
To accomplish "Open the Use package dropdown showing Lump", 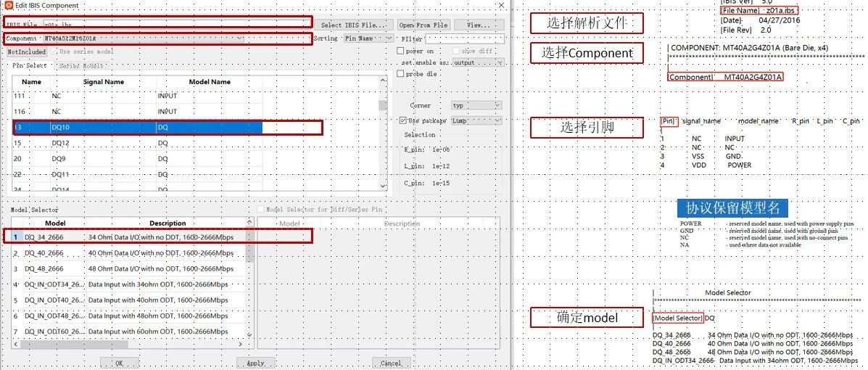I will coord(476,120).
